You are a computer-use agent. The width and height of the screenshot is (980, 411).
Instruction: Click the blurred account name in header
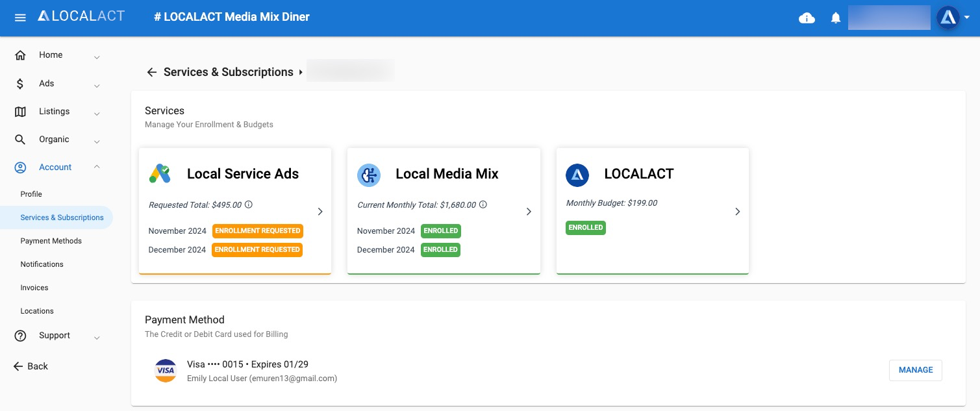[x=889, y=18]
